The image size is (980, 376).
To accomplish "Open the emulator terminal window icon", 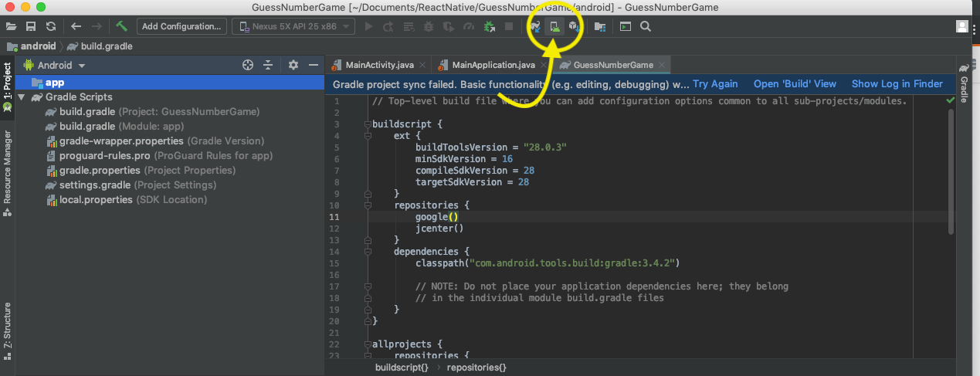I will pos(626,26).
